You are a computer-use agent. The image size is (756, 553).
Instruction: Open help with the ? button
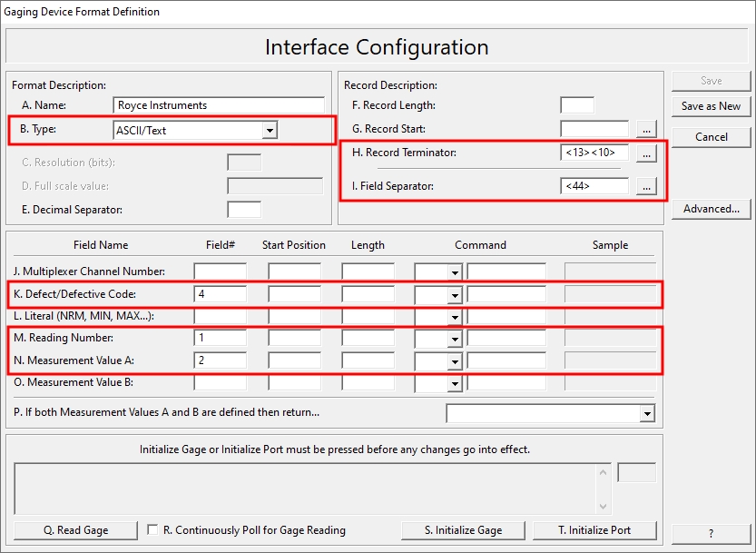pos(712,534)
